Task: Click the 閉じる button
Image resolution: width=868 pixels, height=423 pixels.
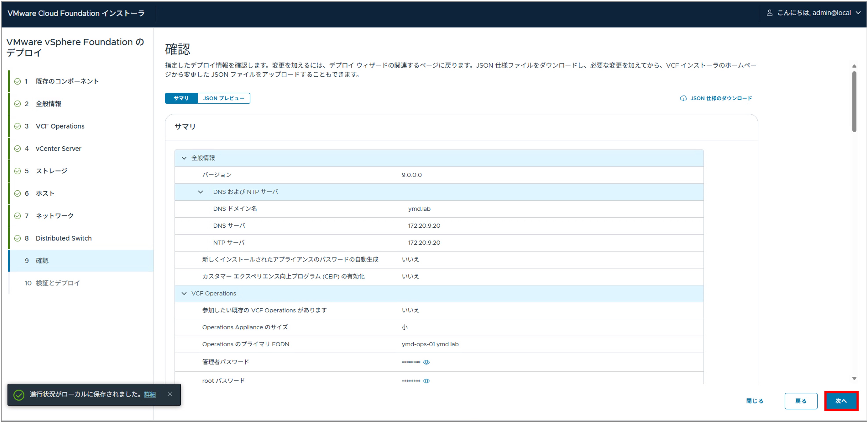Action: [x=754, y=401]
